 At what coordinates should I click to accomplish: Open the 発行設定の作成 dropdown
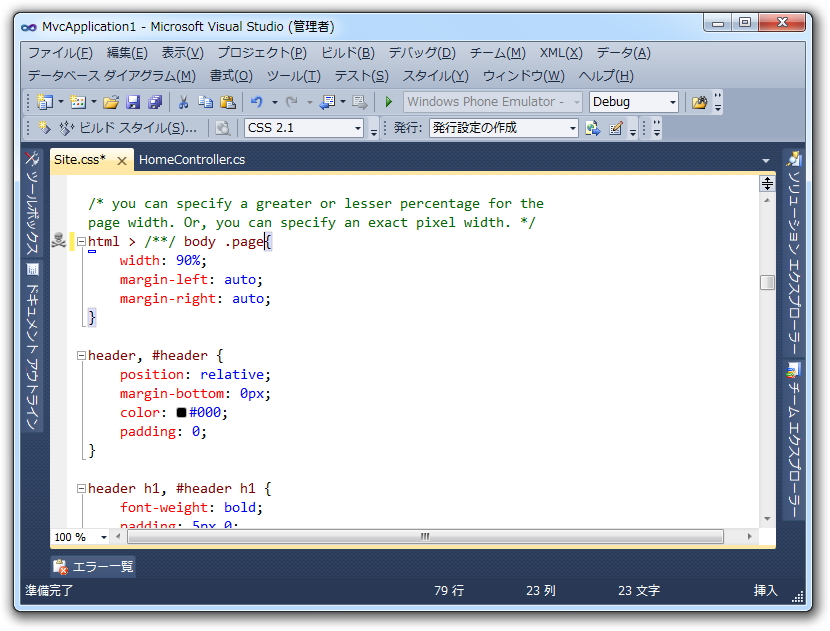tap(572, 128)
